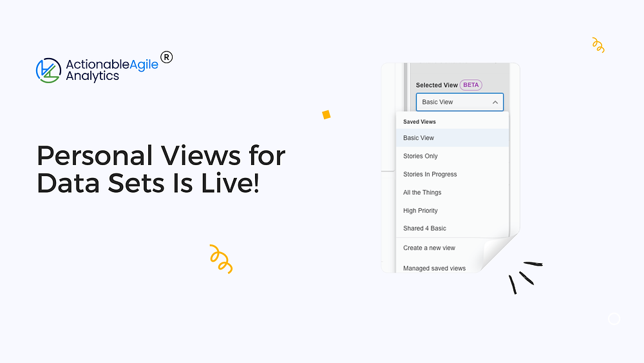This screenshot has width=644, height=363.
Task: Open Managed saved views
Action: pyautogui.click(x=434, y=268)
